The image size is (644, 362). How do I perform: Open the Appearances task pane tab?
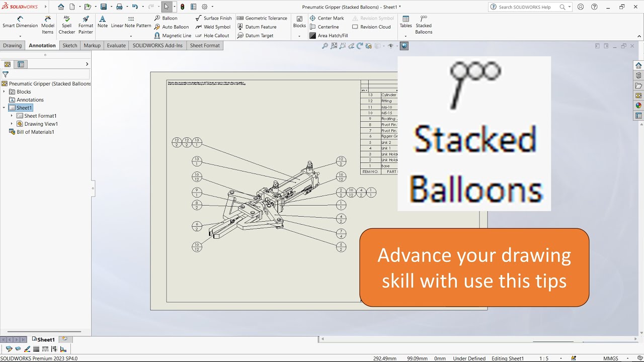pyautogui.click(x=638, y=106)
